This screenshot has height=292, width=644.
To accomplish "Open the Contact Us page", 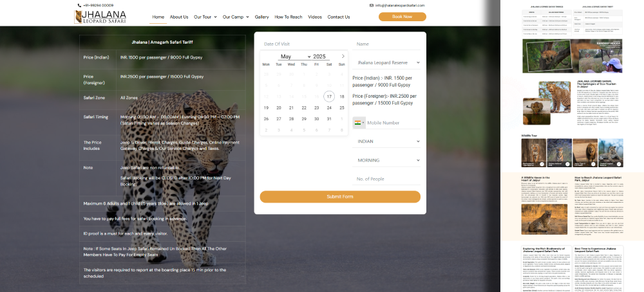I will pyautogui.click(x=339, y=17).
